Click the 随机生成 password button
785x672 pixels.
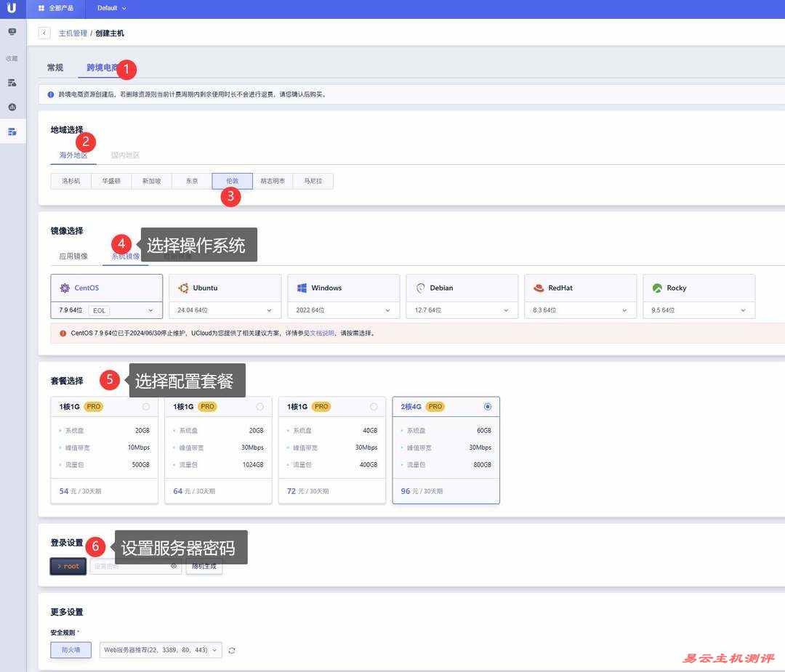click(x=204, y=567)
